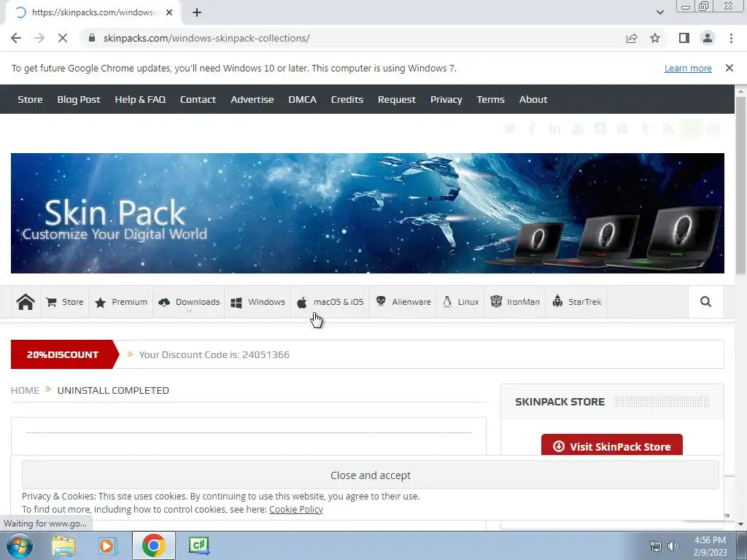Go back to the previous page
The width and height of the screenshot is (747, 560).
16,38
